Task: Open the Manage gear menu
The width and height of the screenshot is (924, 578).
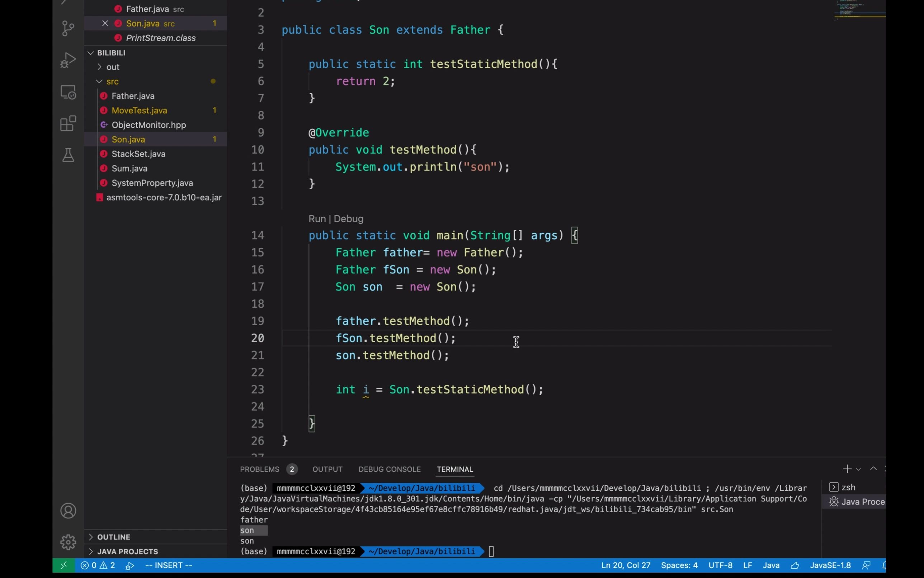Action: pyautogui.click(x=68, y=542)
